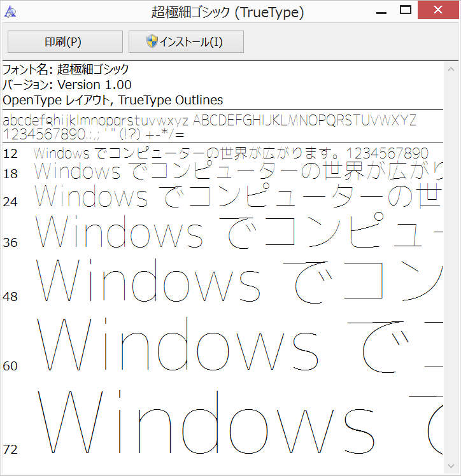The height and width of the screenshot is (476, 461).
Task: Click the インストール(I) install button
Action: tap(186, 42)
